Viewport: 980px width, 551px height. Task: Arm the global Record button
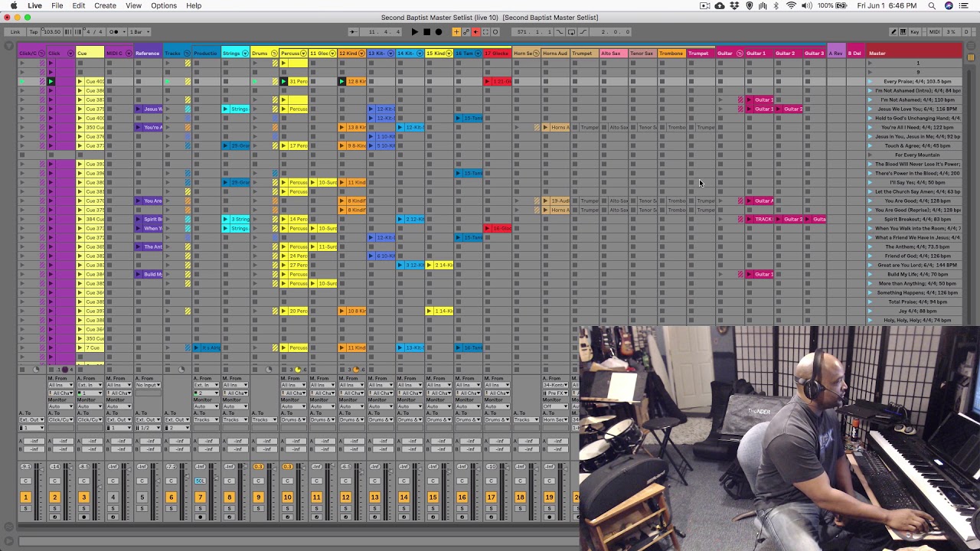click(x=438, y=32)
